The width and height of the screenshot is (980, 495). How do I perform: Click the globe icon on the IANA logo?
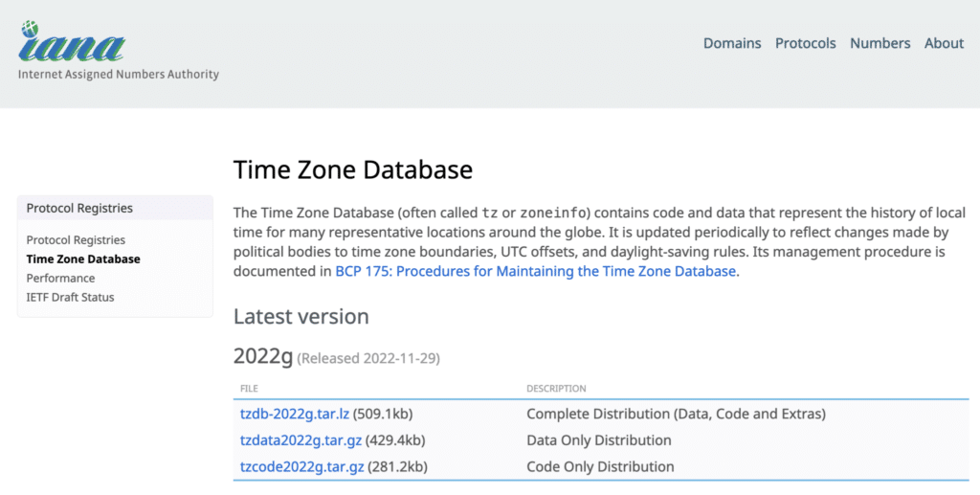click(x=30, y=29)
